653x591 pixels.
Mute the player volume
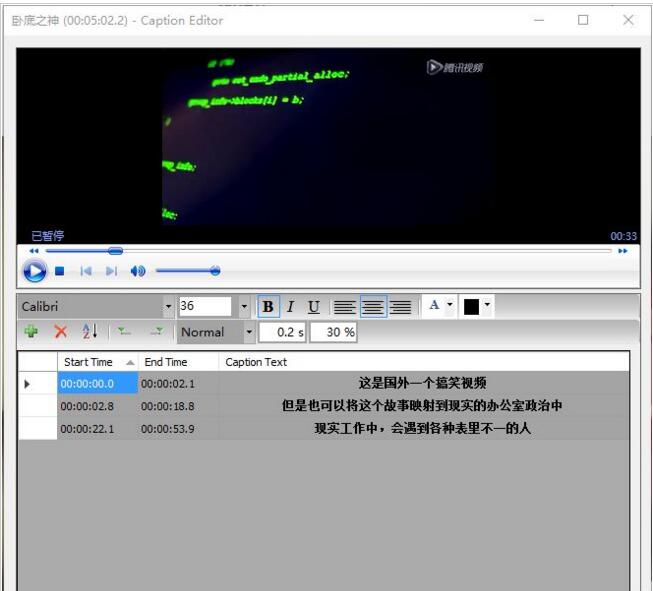138,271
